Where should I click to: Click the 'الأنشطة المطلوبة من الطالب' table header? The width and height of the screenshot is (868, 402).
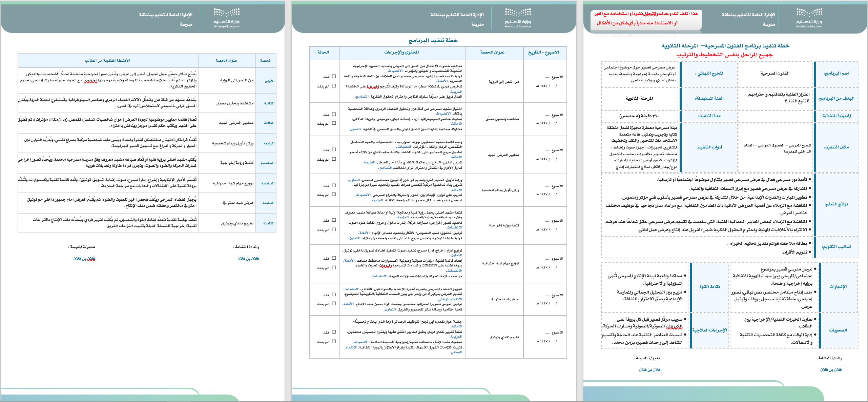click(x=107, y=60)
